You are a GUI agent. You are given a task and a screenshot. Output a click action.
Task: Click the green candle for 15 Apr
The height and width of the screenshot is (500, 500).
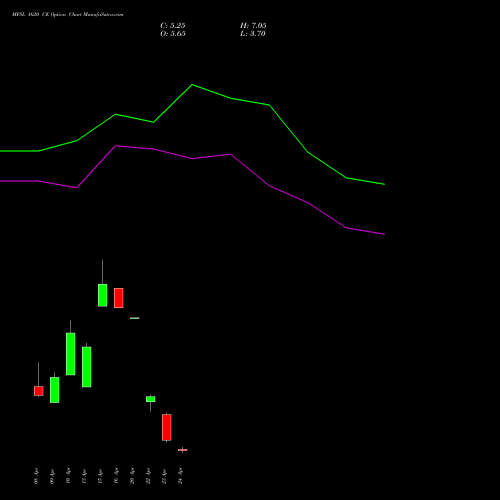[103, 295]
